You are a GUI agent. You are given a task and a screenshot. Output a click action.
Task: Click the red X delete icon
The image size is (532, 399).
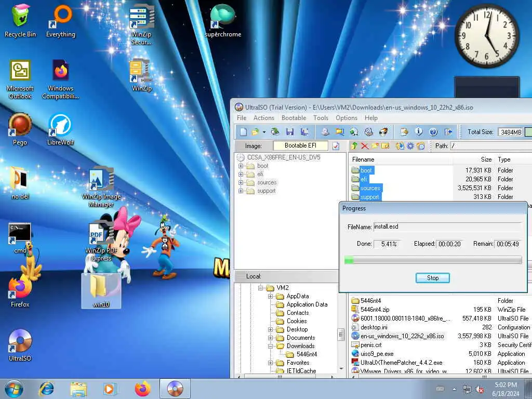(365, 146)
